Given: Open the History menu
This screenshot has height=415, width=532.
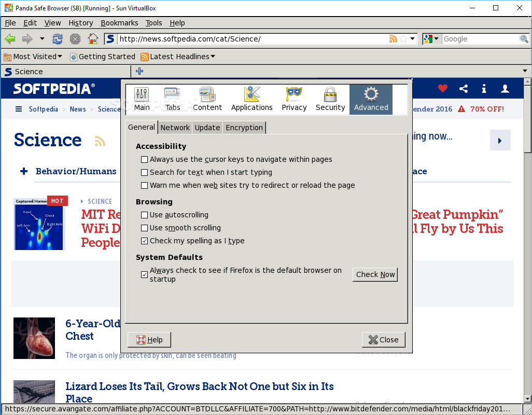Looking at the screenshot, I should tap(81, 23).
